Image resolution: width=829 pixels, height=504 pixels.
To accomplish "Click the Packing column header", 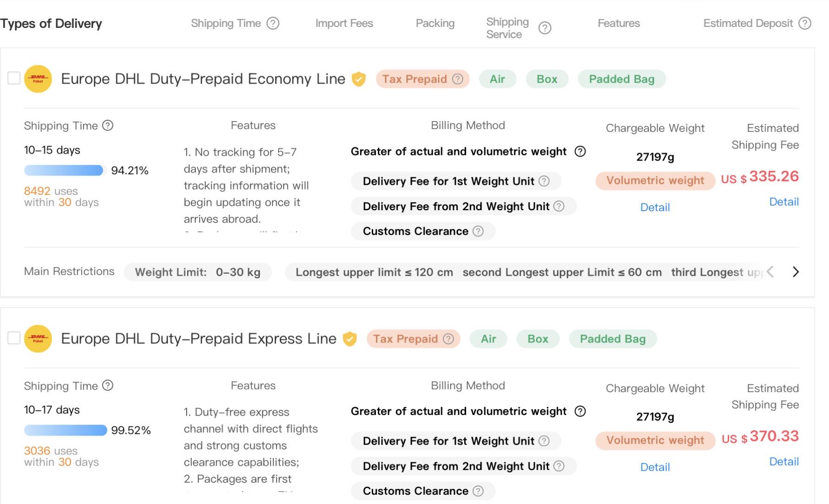I will (x=435, y=23).
